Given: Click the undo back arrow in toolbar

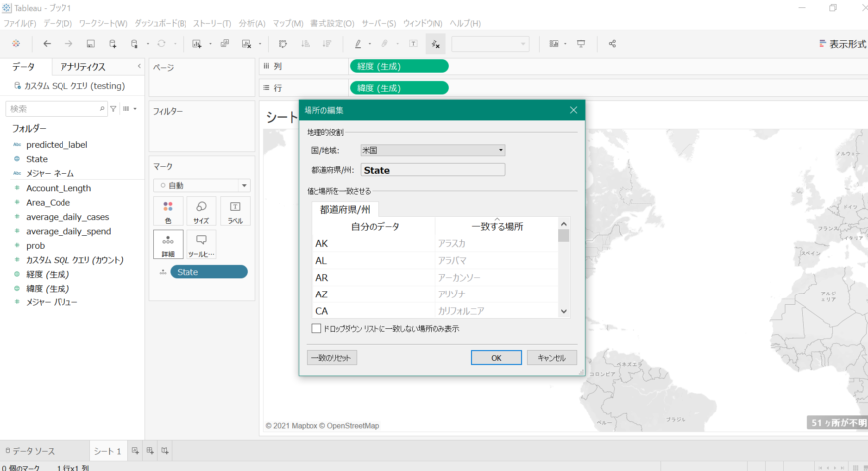Looking at the screenshot, I should coord(47,44).
